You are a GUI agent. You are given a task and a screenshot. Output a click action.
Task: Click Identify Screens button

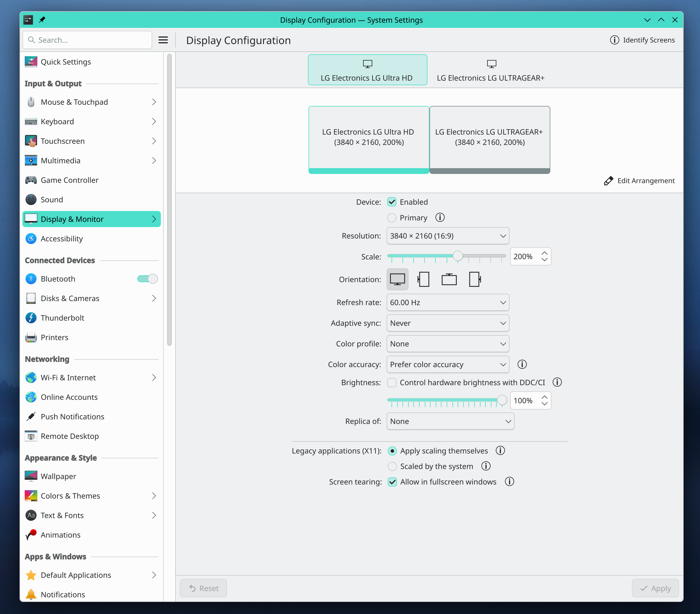point(642,40)
